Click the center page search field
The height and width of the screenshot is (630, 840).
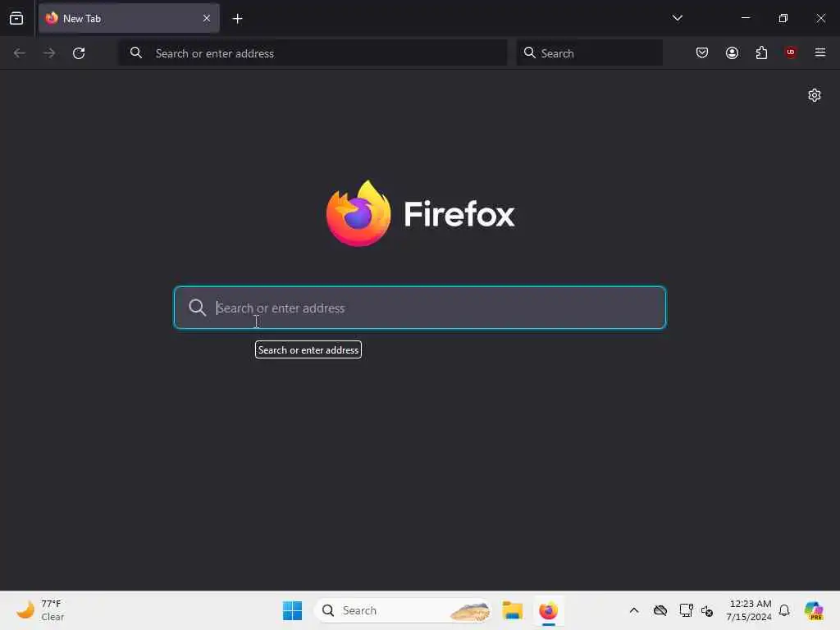coord(420,308)
